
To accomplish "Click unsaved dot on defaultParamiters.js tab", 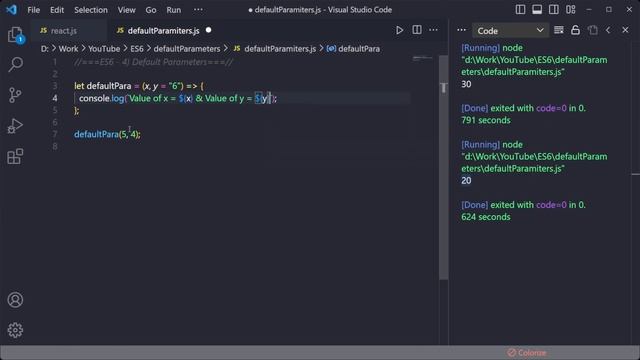I will (209, 30).
